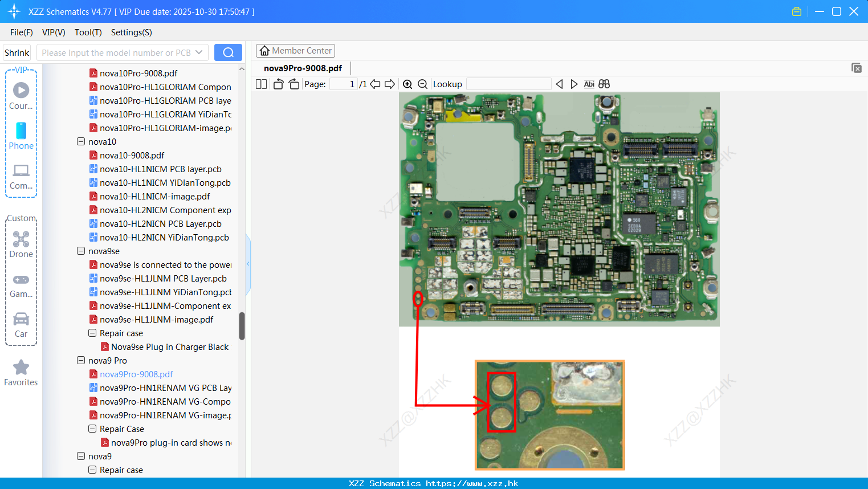Viewport: 868px width, 489px height.
Task: Find next lookup match
Action: click(574, 84)
